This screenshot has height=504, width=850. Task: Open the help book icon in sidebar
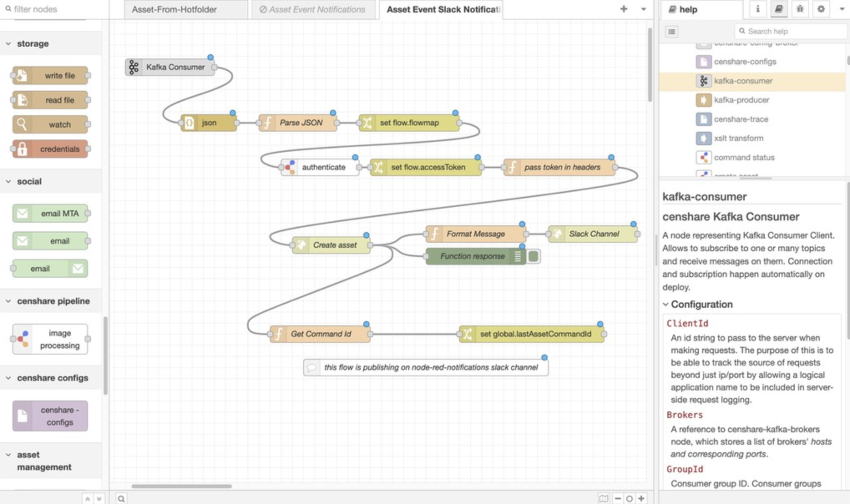779,9
